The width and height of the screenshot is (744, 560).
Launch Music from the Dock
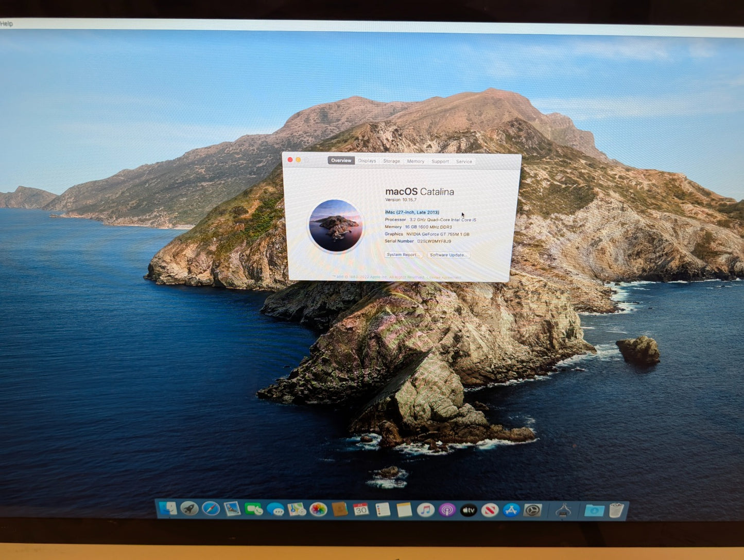[x=425, y=510]
